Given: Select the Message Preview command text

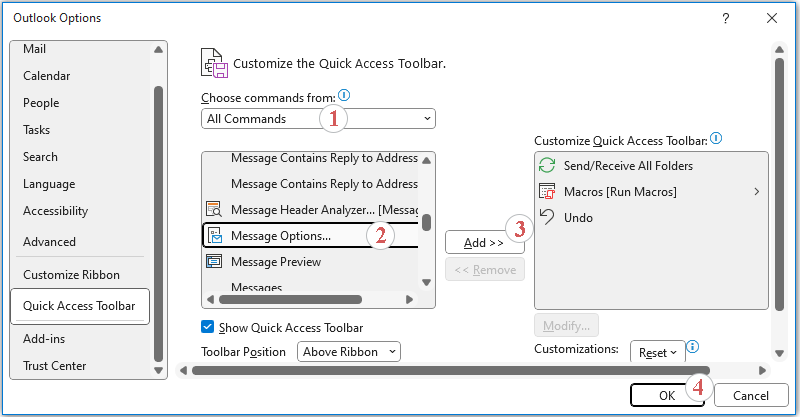Looking at the screenshot, I should (276, 262).
